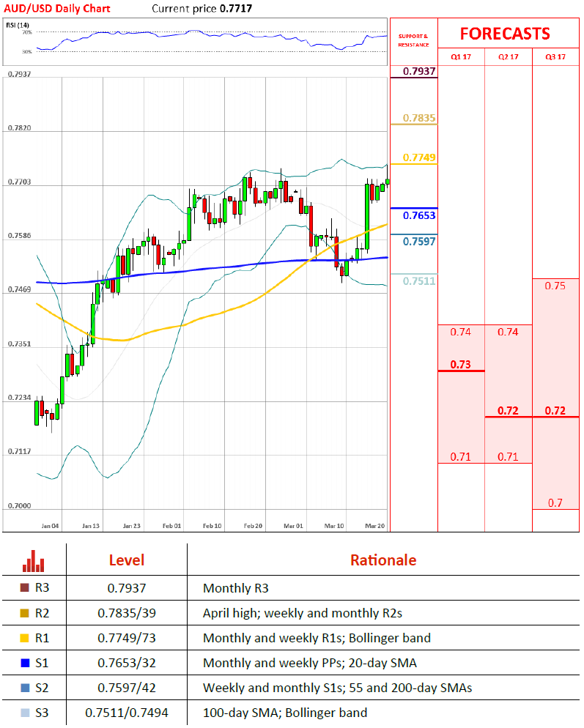The image size is (584, 728).
Task: Click the Monthly R3 rationale text
Action: pos(235,588)
